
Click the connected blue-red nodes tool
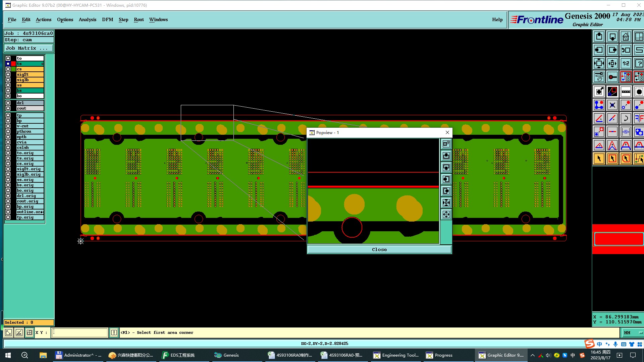click(599, 105)
